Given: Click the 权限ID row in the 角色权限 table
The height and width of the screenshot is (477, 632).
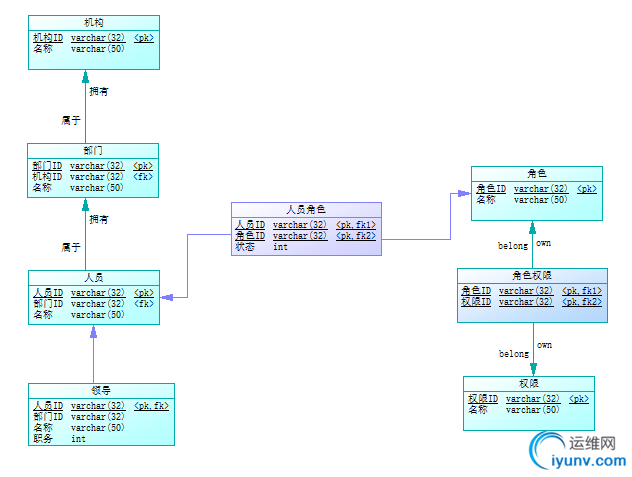Looking at the screenshot, I should [x=532, y=302].
